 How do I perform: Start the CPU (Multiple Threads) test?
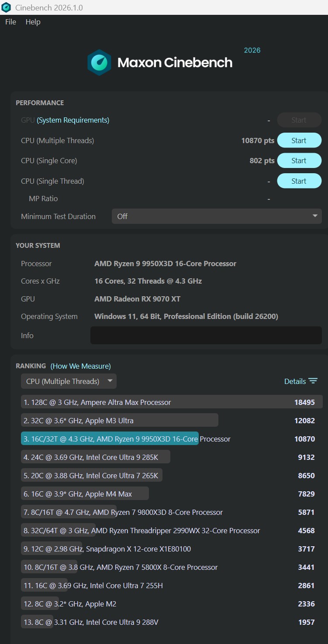click(299, 140)
